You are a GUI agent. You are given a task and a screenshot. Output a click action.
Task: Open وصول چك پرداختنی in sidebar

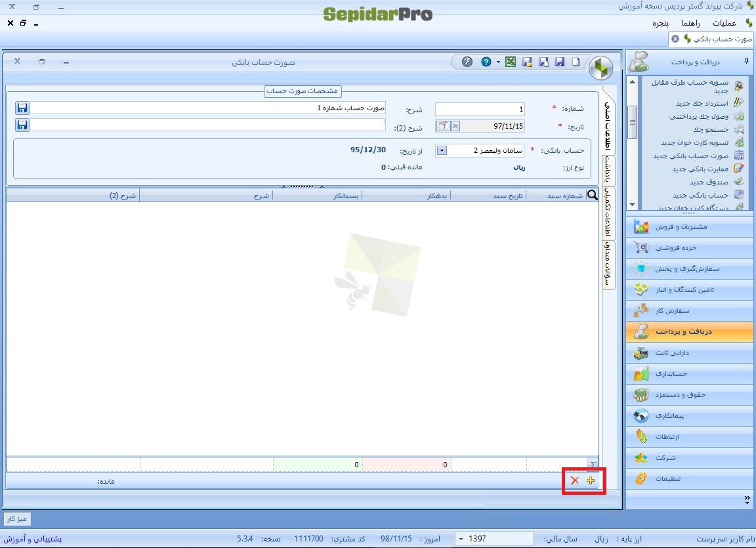[x=699, y=116]
